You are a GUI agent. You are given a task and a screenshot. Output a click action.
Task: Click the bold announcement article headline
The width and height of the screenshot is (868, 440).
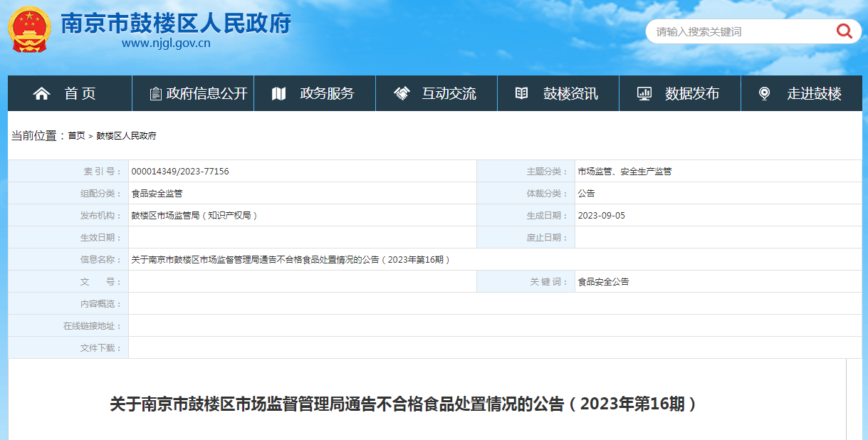pos(404,404)
